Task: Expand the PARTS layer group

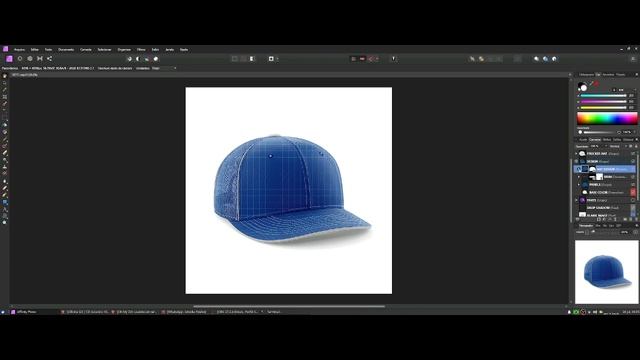Action: 577,200
